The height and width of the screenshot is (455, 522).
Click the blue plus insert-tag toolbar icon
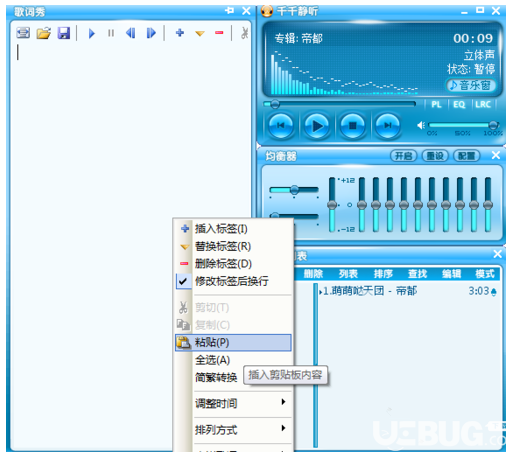click(x=180, y=33)
